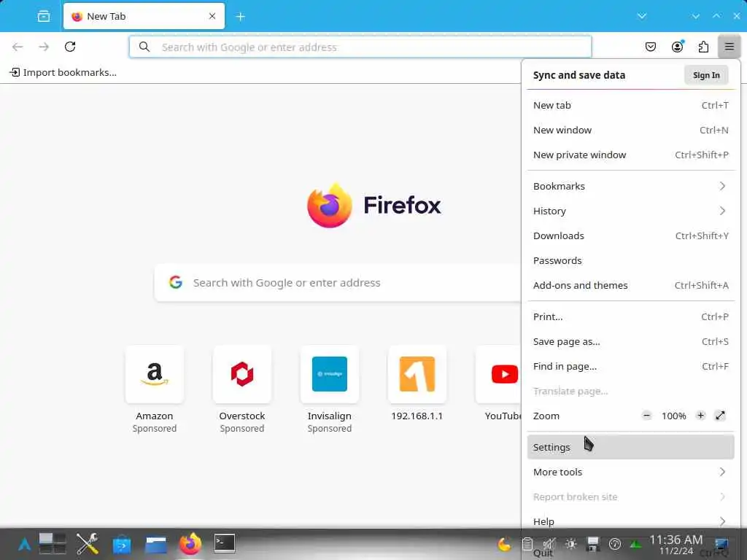The image size is (747, 560).
Task: Open Add-ons and themes
Action: (631, 285)
